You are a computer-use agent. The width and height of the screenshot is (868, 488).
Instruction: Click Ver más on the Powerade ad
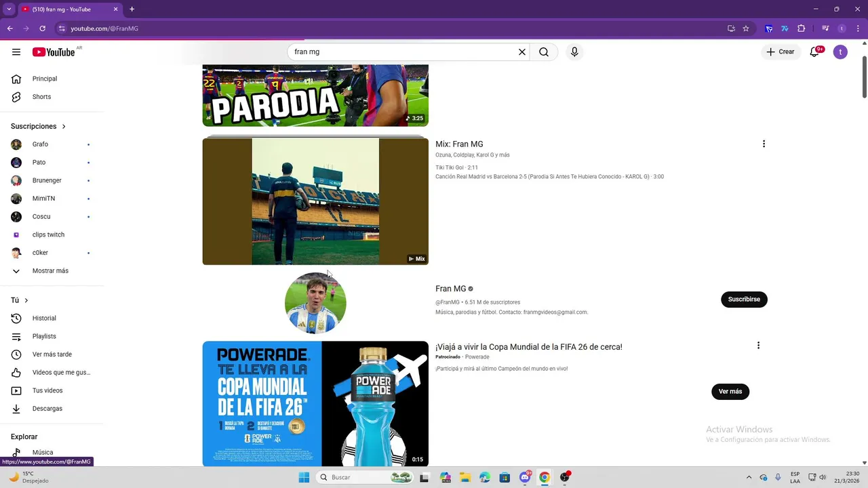[730, 391]
